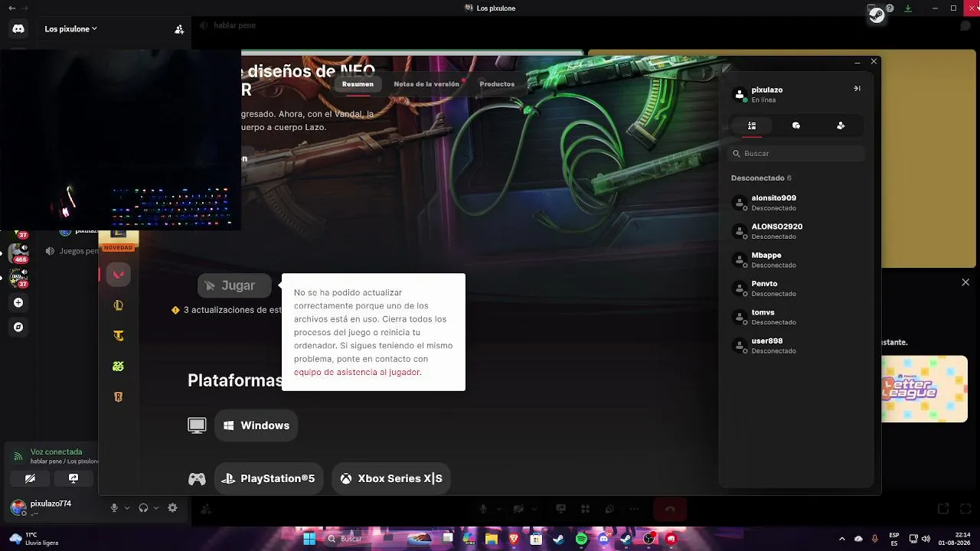Select friend tomvs
This screenshot has height=551, width=980.
coord(796,317)
